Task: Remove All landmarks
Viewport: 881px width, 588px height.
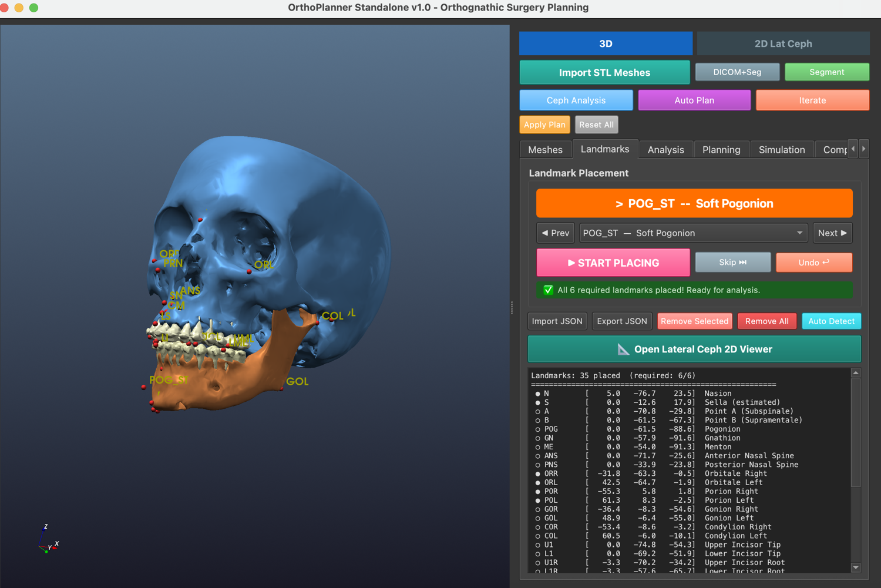Action: click(x=766, y=321)
